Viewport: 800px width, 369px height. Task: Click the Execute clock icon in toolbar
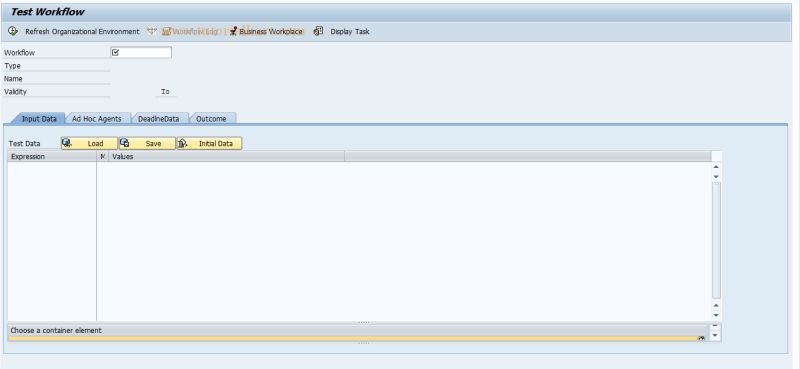click(13, 31)
